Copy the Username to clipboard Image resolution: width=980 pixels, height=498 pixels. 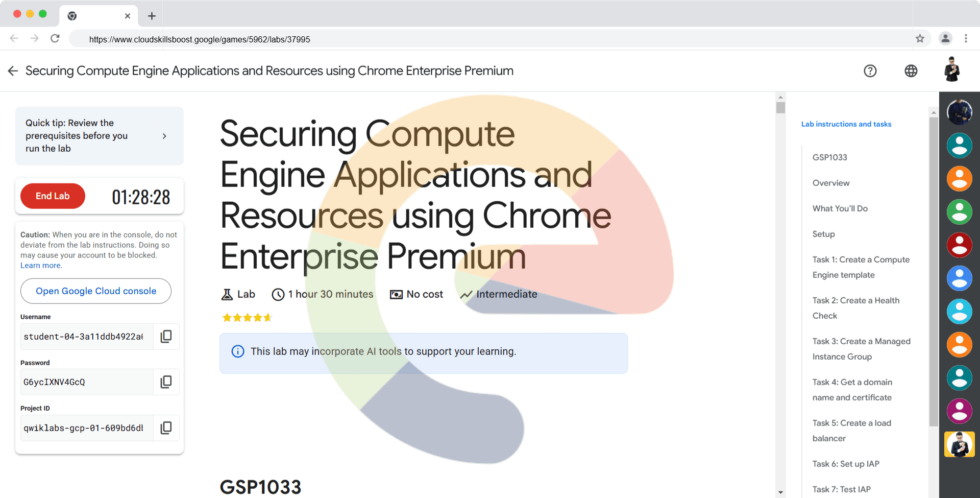pos(166,336)
